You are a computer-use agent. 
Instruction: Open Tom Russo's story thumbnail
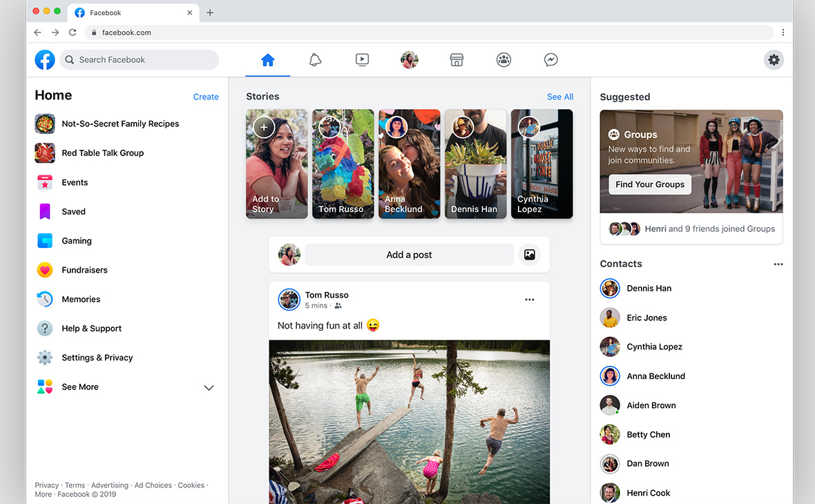coord(343,164)
